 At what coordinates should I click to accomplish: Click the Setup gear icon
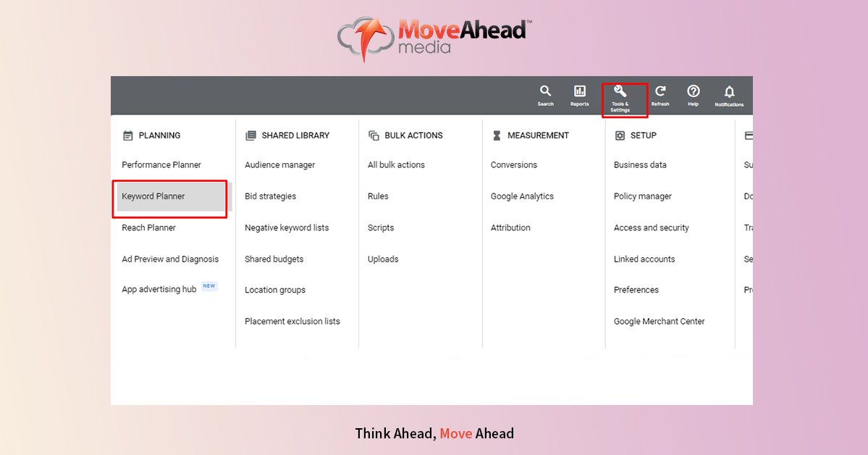tap(620, 135)
